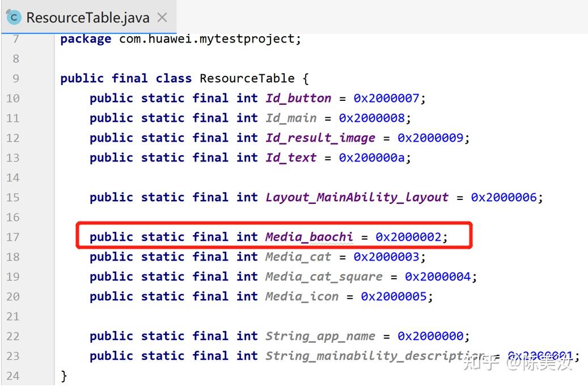588x387 pixels.
Task: Click the Media_icon constant name
Action: [x=302, y=297]
